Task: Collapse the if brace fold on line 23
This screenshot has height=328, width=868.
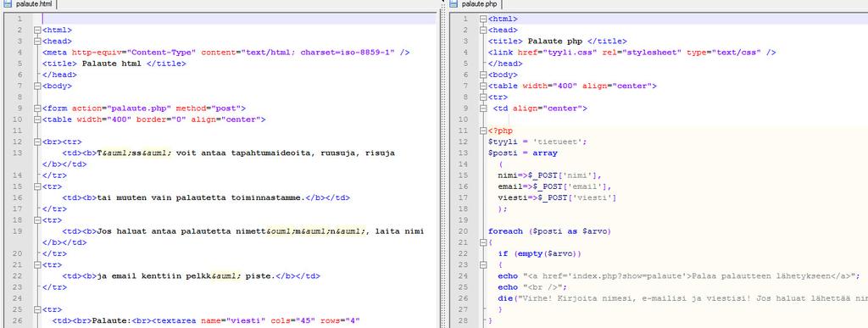Action: point(483,265)
